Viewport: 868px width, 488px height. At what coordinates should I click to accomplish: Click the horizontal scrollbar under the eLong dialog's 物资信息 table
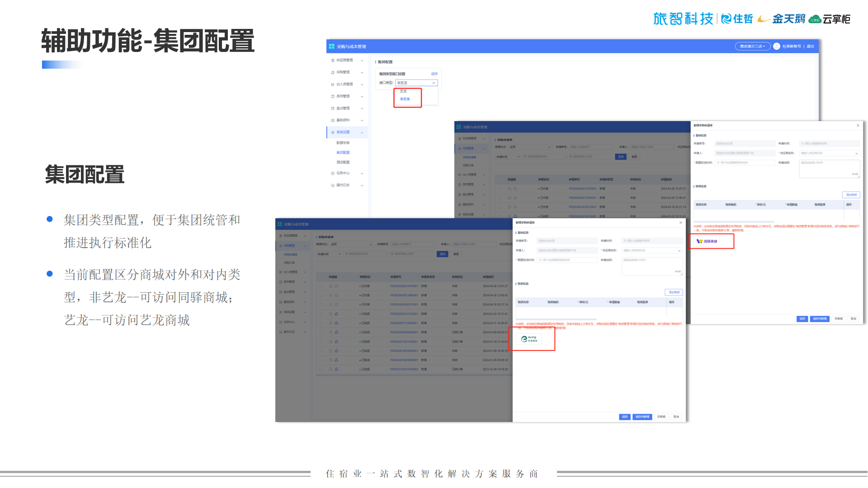(x=556, y=319)
